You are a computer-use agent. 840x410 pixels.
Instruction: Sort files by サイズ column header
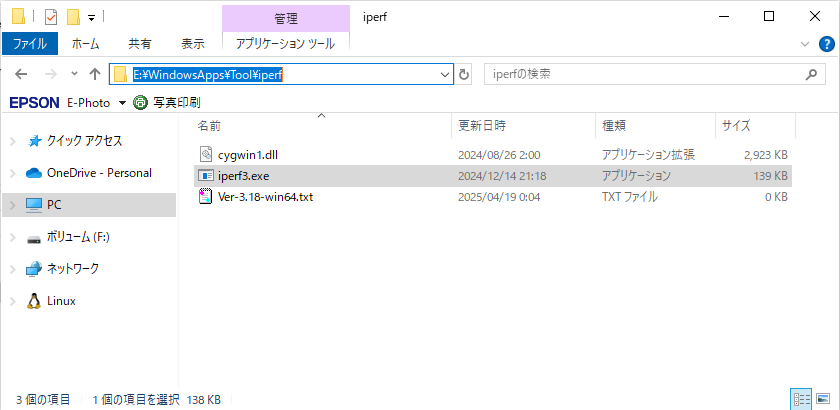pos(736,126)
